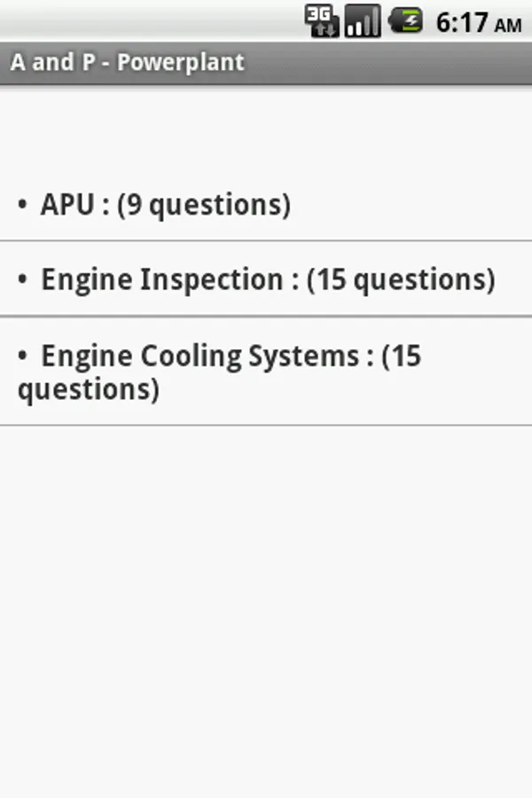The width and height of the screenshot is (532, 798).
Task: Tap the 6:17 clock in status bar
Action: 462,22
